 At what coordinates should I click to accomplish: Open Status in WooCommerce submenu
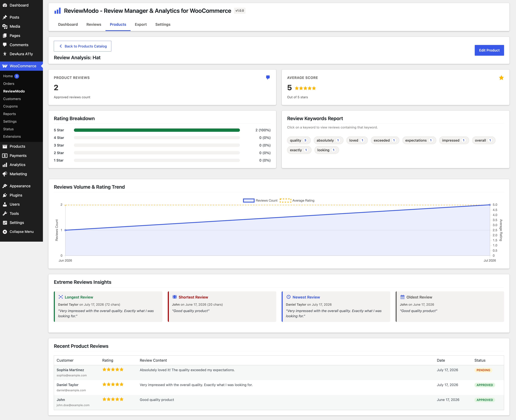pyautogui.click(x=8, y=129)
